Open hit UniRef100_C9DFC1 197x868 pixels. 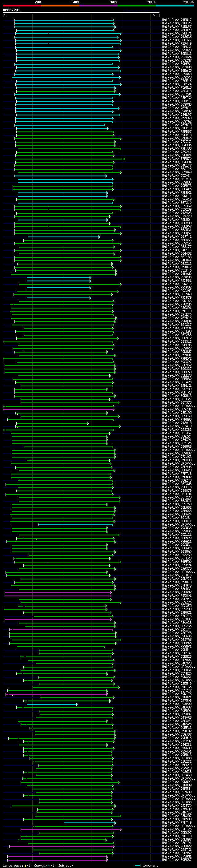(177, 33)
